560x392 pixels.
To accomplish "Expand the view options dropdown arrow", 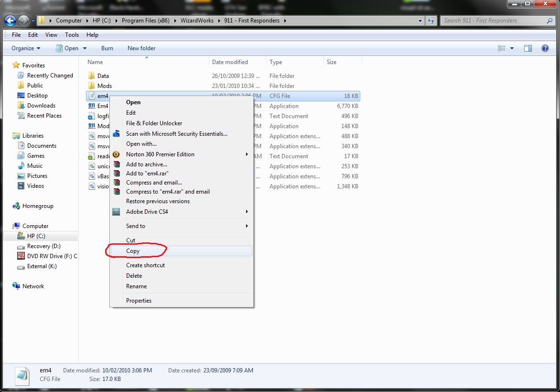I will (x=512, y=48).
